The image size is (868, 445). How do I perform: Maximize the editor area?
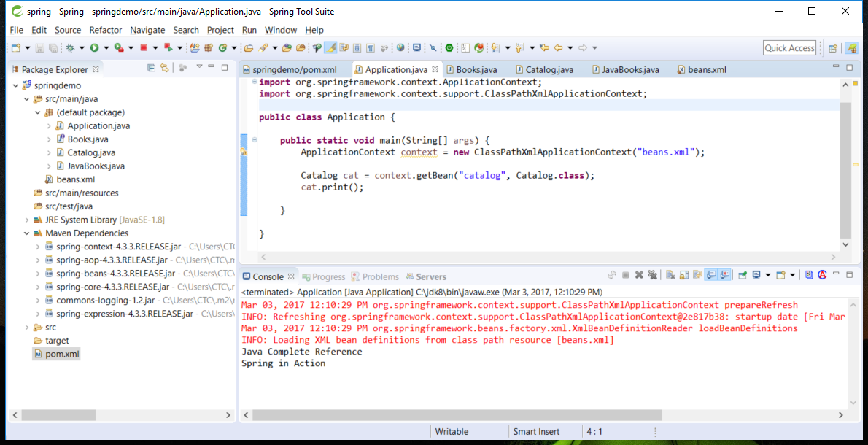point(849,67)
